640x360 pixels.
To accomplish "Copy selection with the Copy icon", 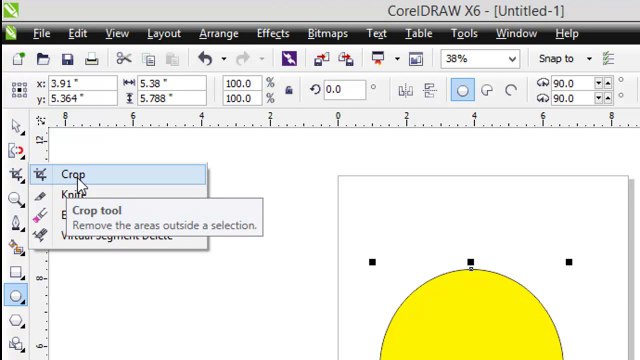I will (x=148, y=60).
